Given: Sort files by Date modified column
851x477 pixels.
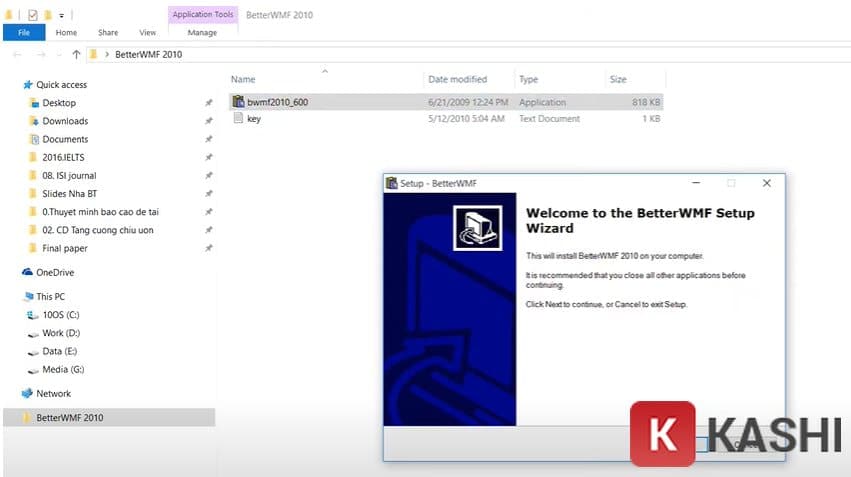Looking at the screenshot, I should point(457,79).
